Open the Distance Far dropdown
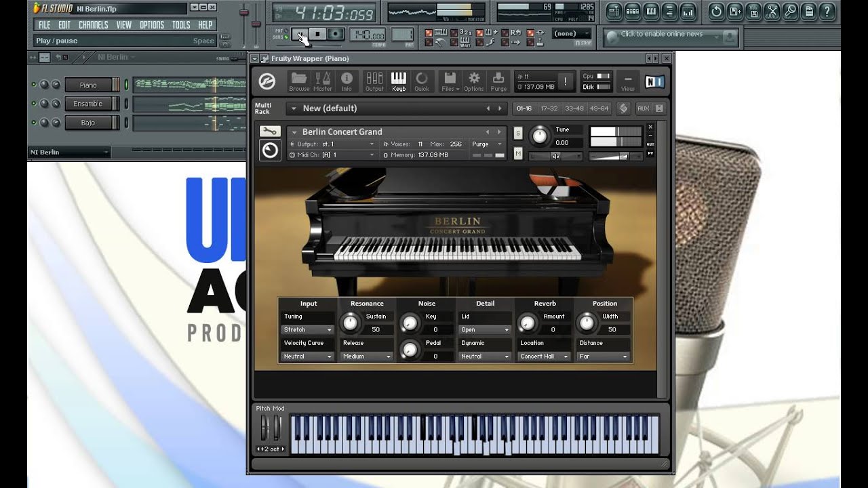 click(x=604, y=357)
